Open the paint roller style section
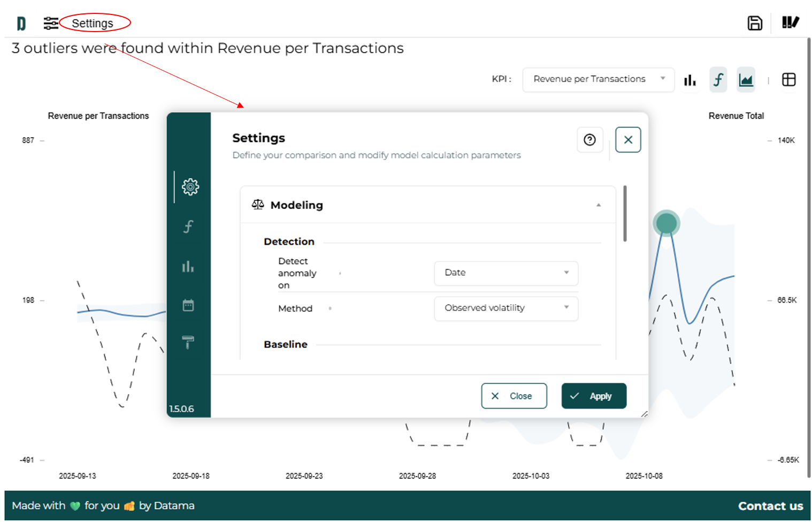 coord(188,342)
